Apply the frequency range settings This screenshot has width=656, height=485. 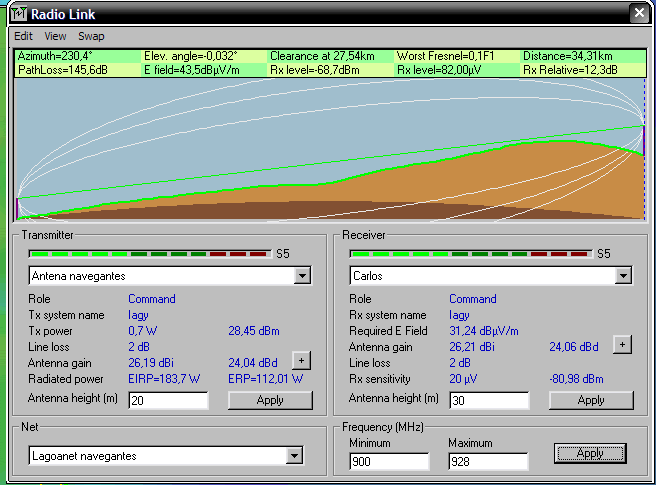point(590,453)
